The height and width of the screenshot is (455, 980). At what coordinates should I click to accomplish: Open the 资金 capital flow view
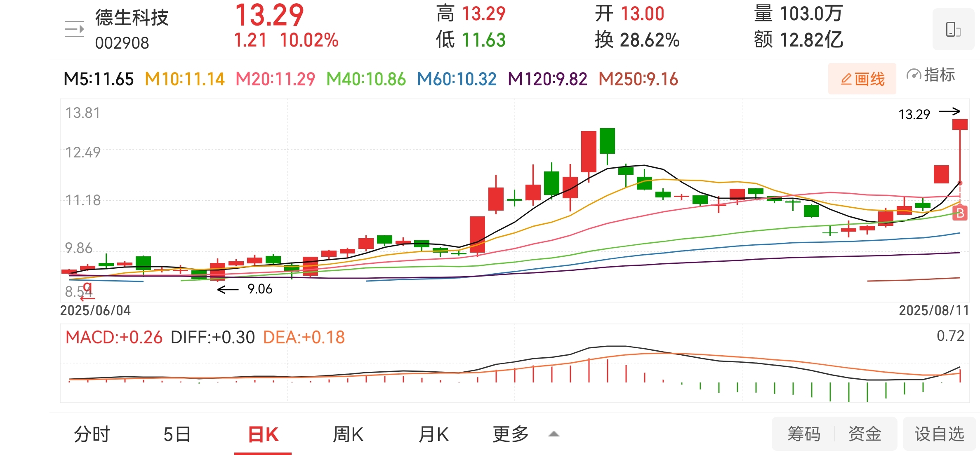(x=865, y=434)
